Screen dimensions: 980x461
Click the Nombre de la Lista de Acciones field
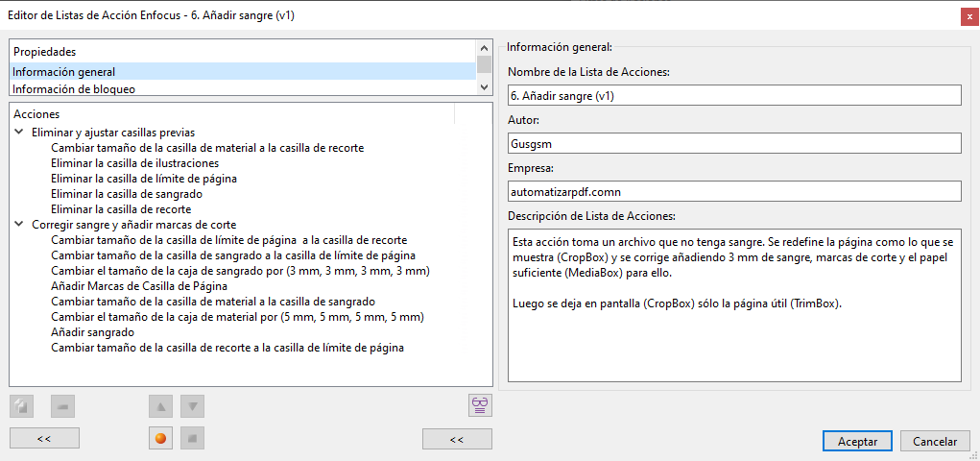734,95
